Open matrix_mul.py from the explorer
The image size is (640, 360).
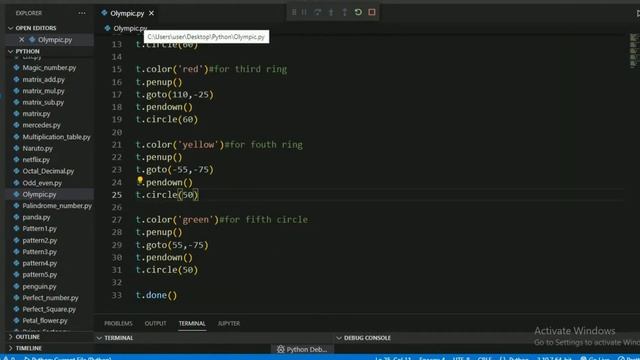(44, 91)
